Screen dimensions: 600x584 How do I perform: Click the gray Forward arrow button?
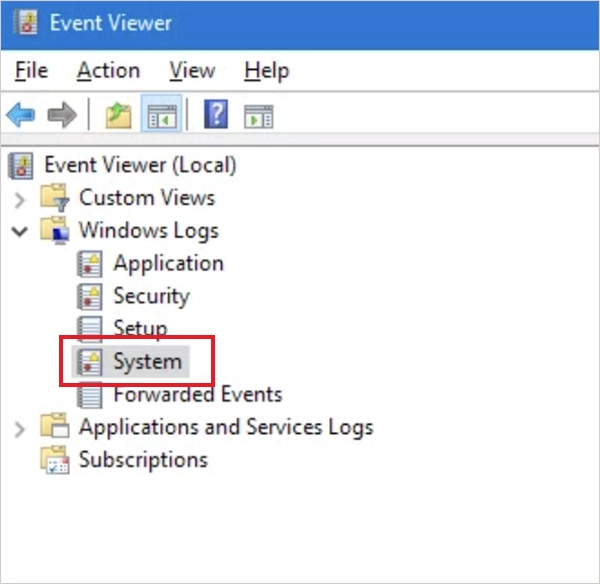pyautogui.click(x=62, y=115)
